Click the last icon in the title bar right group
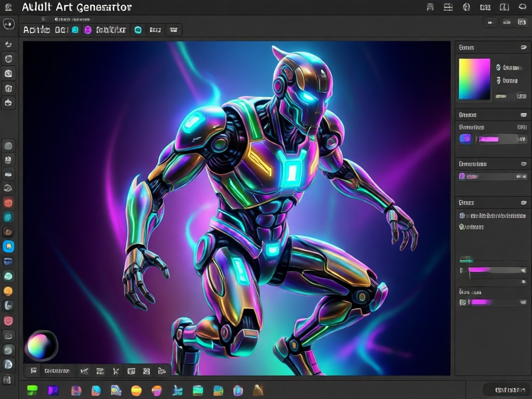The width and height of the screenshot is (532, 399). click(523, 7)
